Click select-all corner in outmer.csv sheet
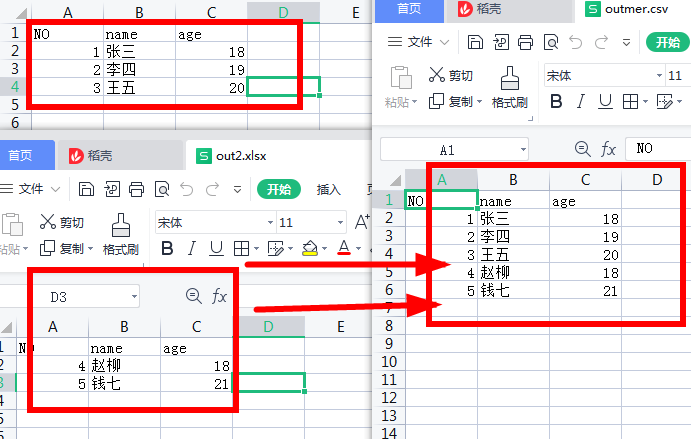The image size is (691, 439). [x=395, y=180]
